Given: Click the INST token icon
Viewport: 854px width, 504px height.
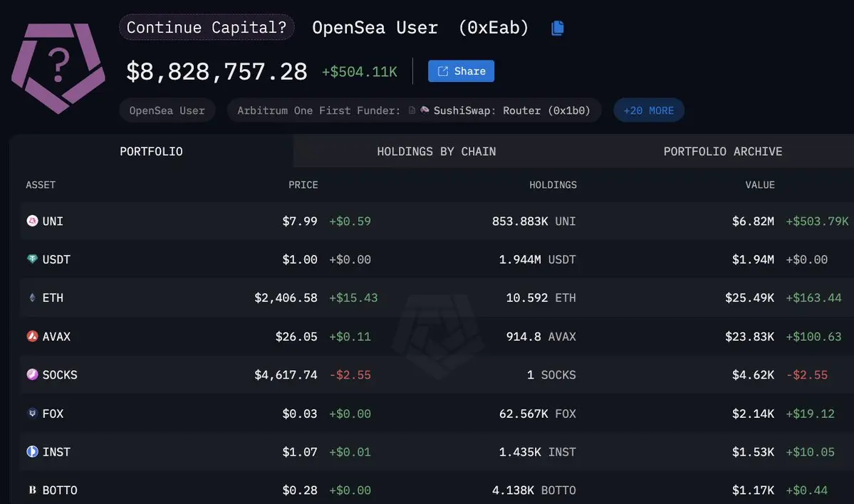Looking at the screenshot, I should (33, 452).
